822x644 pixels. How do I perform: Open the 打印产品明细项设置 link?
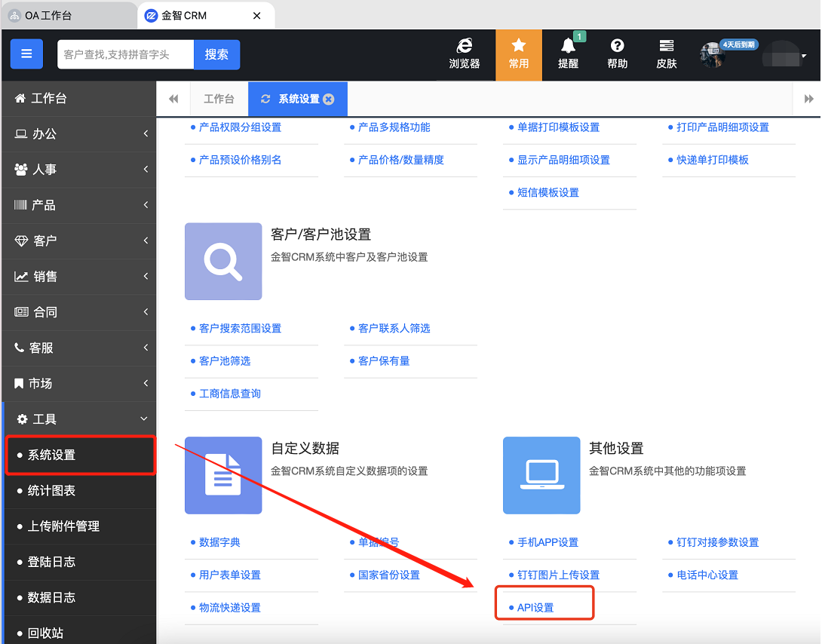[723, 127]
